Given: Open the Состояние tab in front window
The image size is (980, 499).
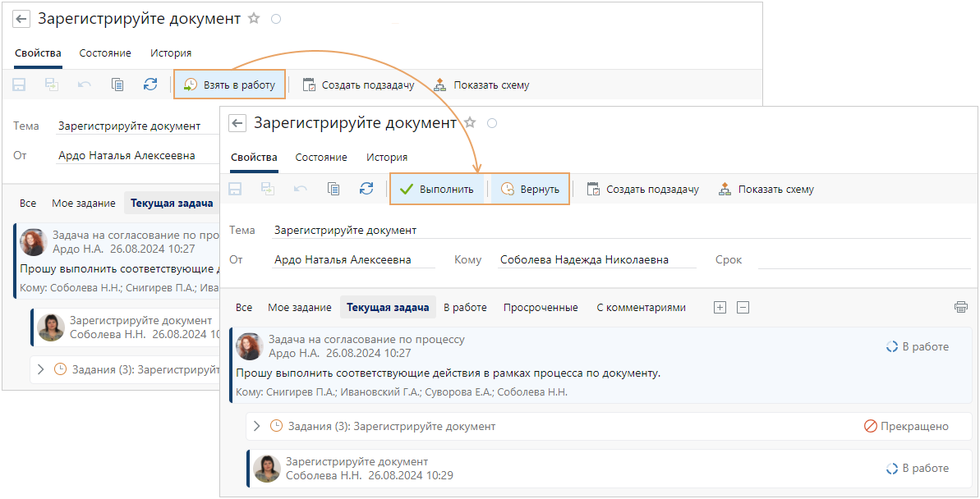Looking at the screenshot, I should [321, 158].
